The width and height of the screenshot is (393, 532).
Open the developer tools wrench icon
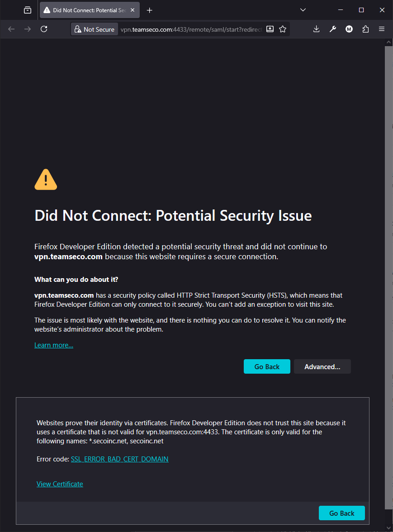tap(333, 29)
